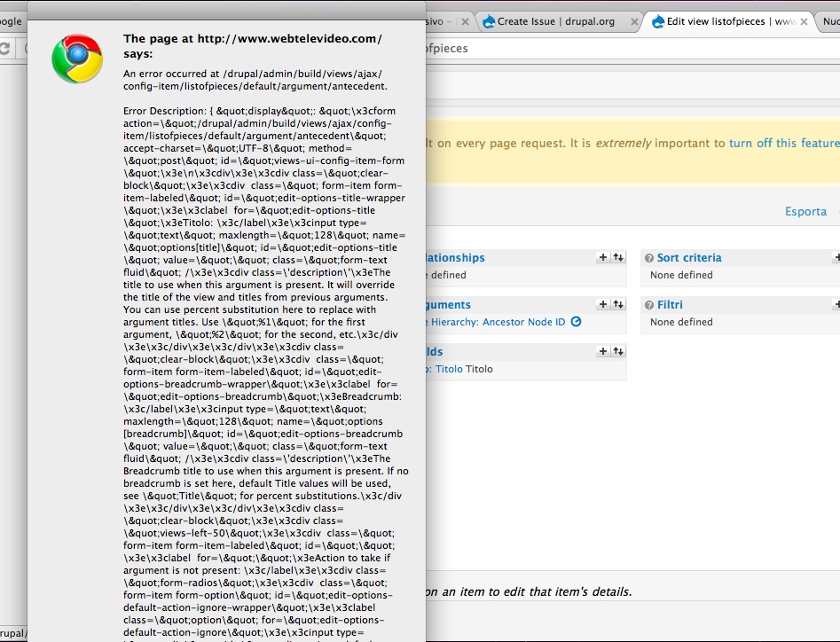Image resolution: width=840 pixels, height=642 pixels.
Task: Switch to the Create Issue drupal.org tab
Action: pos(556,21)
